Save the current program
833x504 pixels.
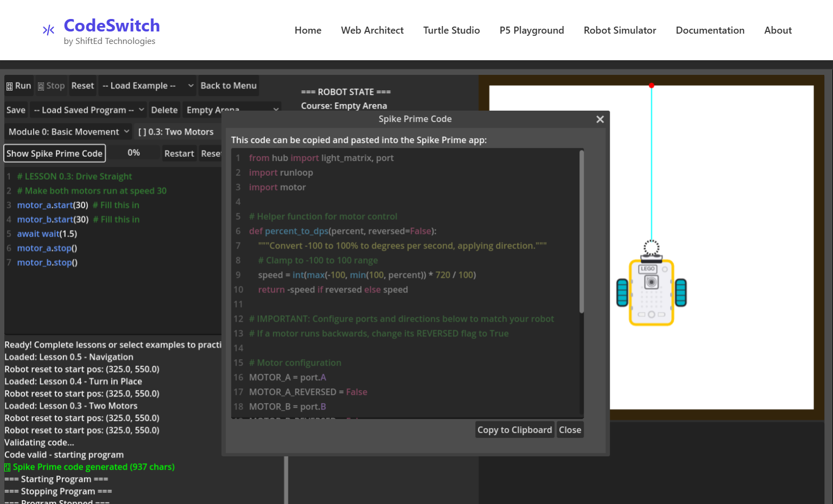[16, 110]
